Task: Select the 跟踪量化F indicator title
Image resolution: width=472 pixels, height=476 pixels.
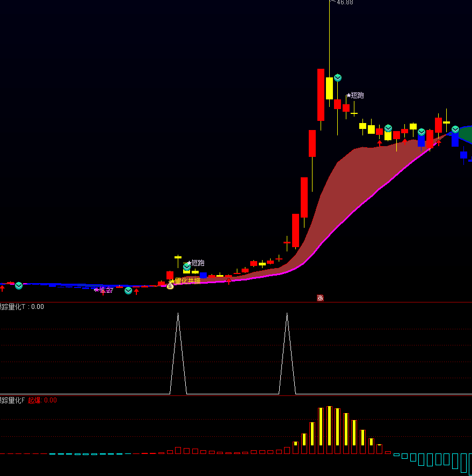Action: [x=12, y=400]
